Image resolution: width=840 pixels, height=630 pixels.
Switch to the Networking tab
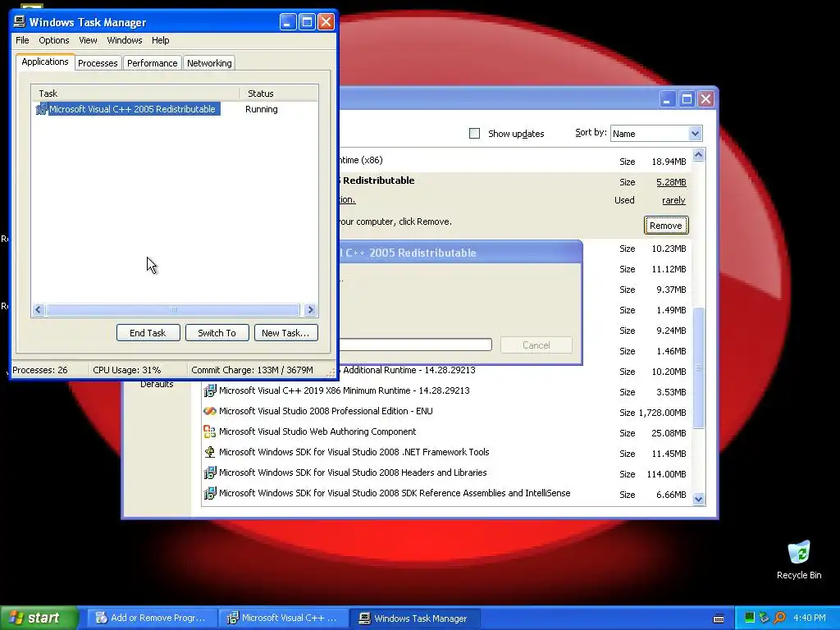click(x=209, y=63)
